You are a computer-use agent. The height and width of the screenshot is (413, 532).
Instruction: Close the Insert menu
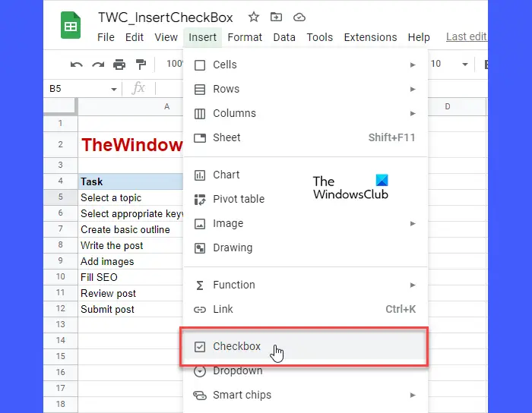coord(203,37)
